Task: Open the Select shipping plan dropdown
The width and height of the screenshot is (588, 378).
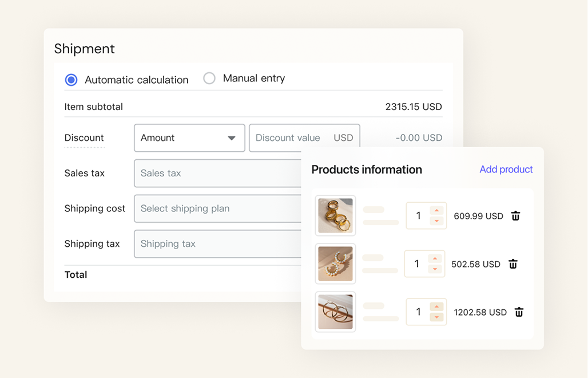Action: [218, 208]
